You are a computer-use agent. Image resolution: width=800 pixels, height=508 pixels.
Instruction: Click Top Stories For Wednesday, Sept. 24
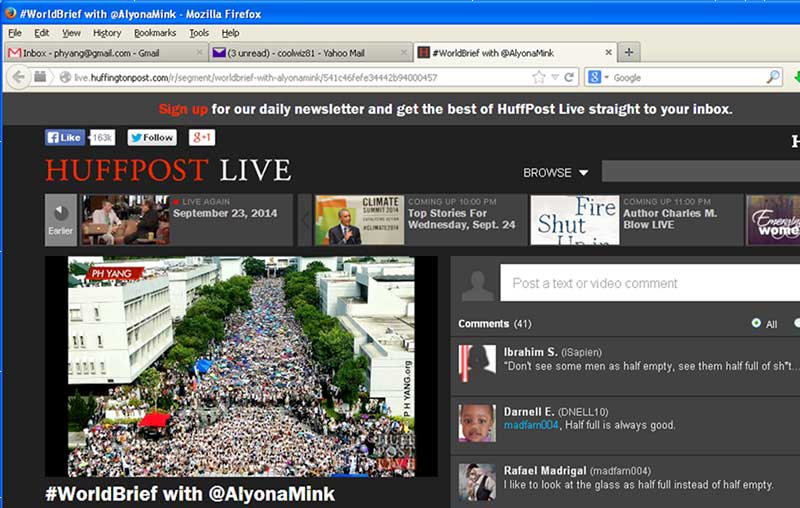point(462,219)
